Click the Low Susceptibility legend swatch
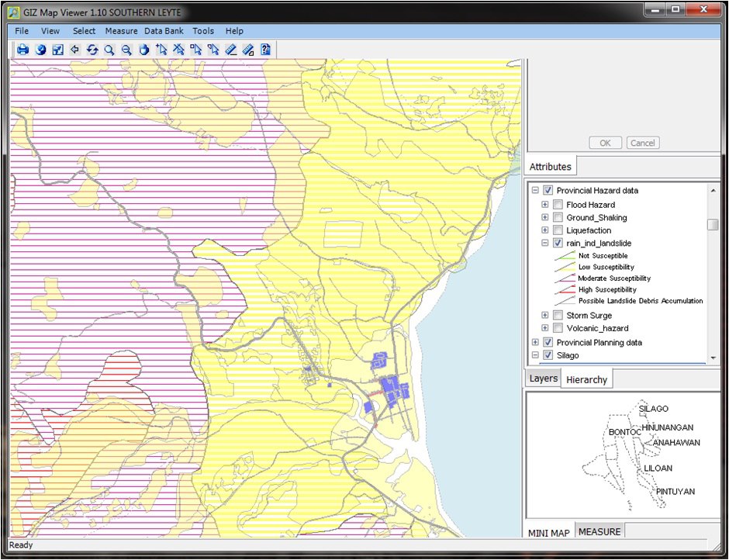 click(565, 267)
